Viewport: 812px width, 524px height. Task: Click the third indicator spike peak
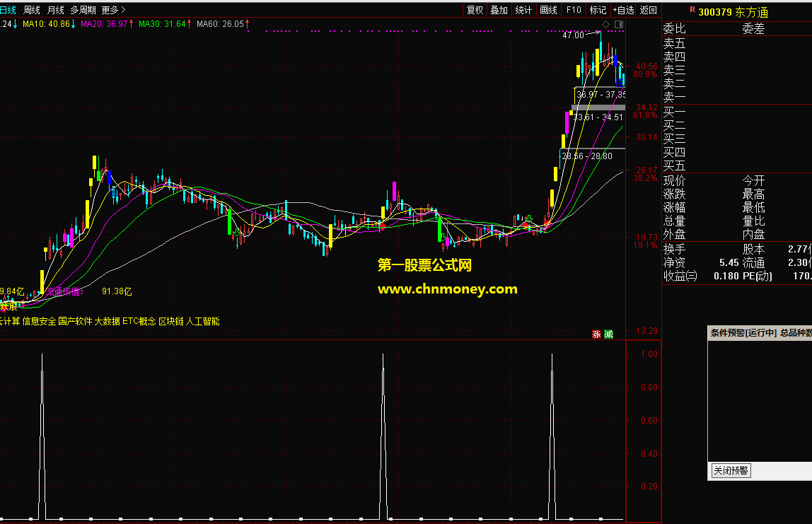(552, 355)
